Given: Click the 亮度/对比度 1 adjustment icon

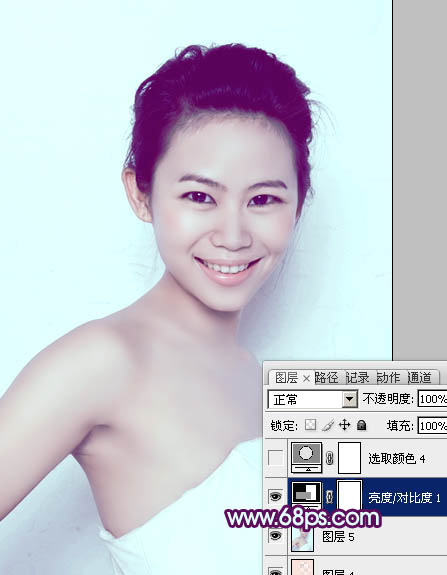Looking at the screenshot, I should (x=307, y=494).
